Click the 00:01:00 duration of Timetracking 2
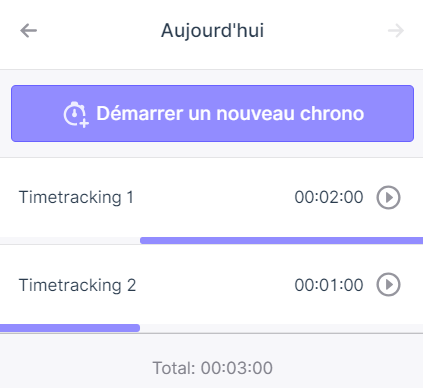This screenshot has width=423, height=388. tap(329, 285)
